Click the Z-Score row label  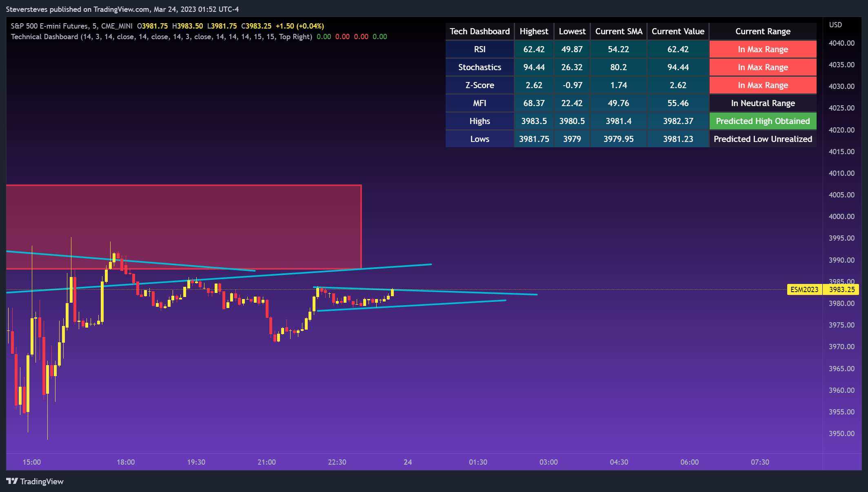point(480,85)
